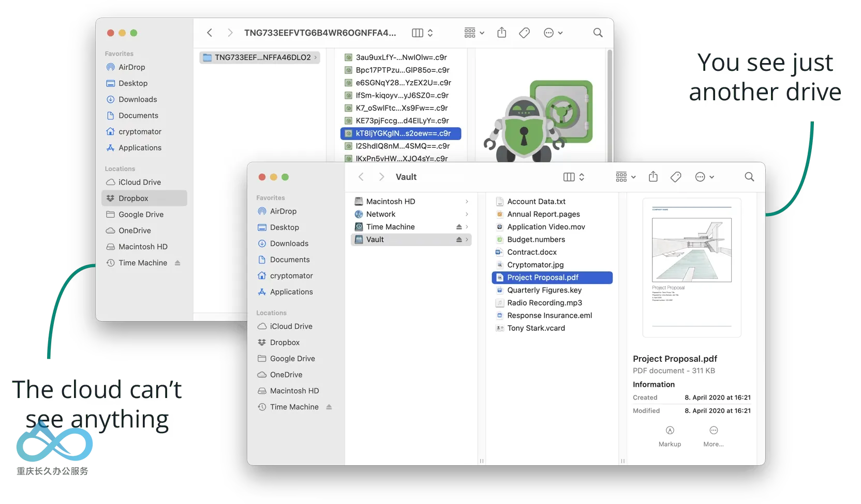Go forward in the encrypted-folder window

coord(230,33)
